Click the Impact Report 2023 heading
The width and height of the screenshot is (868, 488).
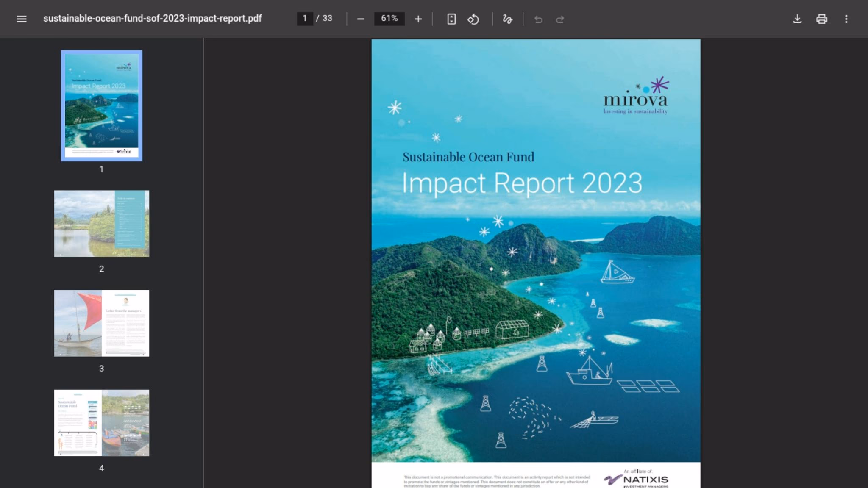pyautogui.click(x=522, y=184)
